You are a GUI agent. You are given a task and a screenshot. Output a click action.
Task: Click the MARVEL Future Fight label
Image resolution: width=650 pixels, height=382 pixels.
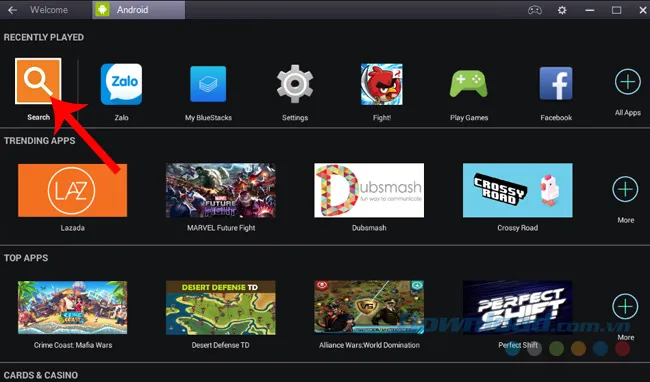(221, 228)
